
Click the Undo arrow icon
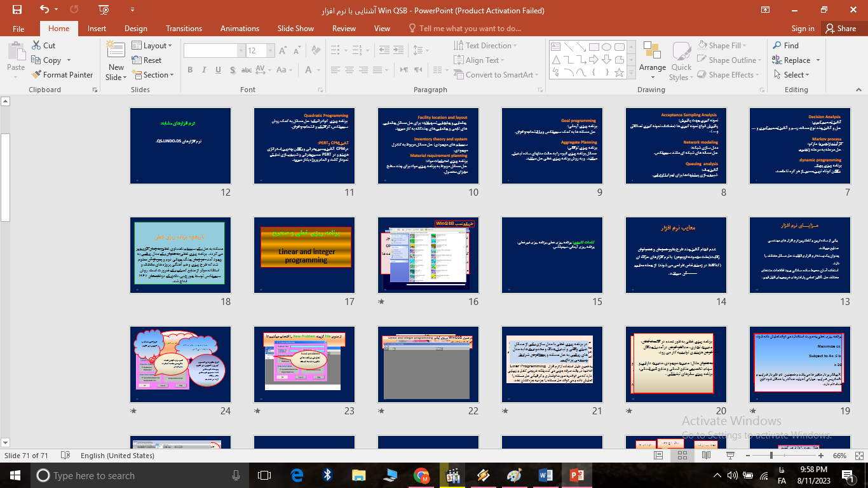pyautogui.click(x=44, y=10)
